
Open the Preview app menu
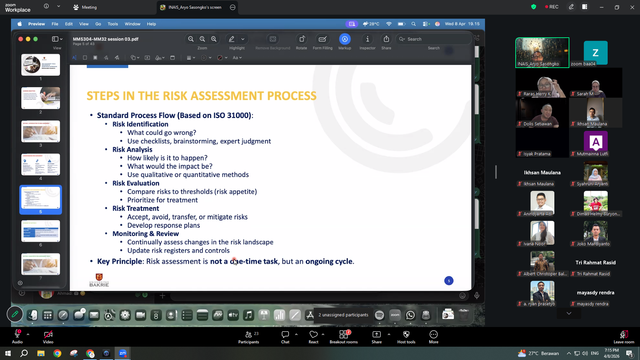(x=36, y=24)
